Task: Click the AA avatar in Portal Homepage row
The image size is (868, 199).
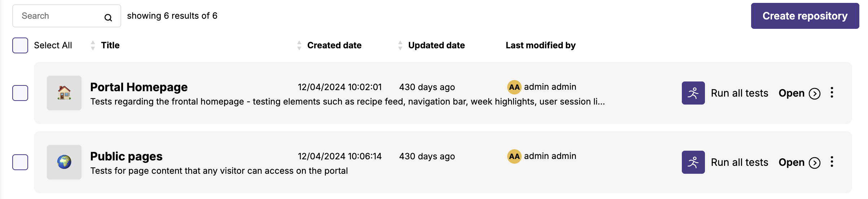Action: tap(514, 87)
